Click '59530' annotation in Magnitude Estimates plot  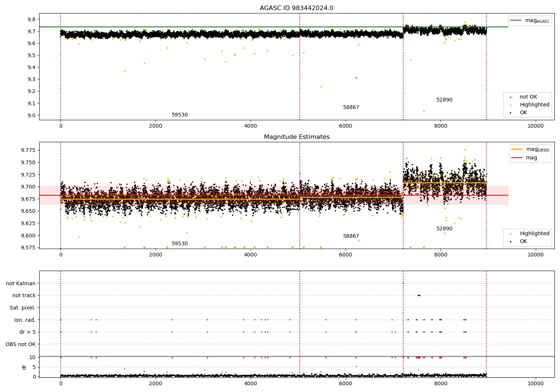(x=180, y=244)
